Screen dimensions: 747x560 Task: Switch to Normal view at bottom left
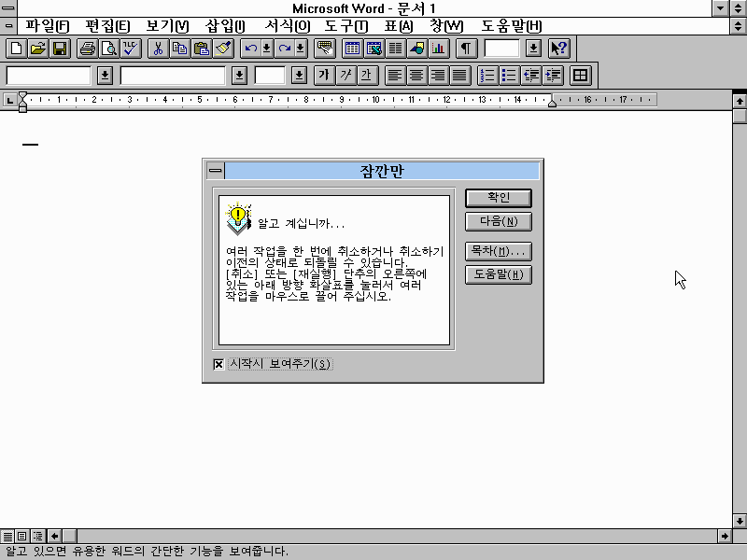coord(7,536)
